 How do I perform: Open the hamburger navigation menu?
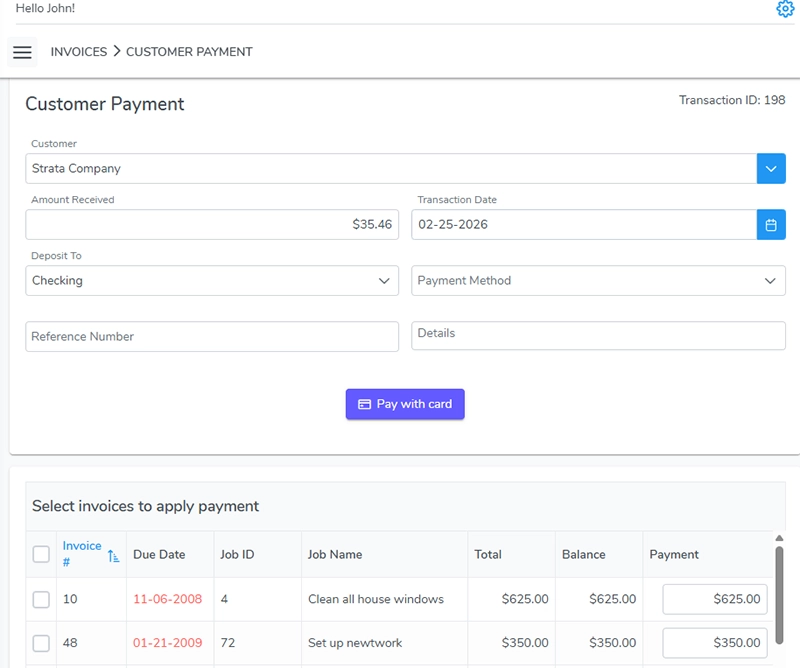pyautogui.click(x=22, y=52)
